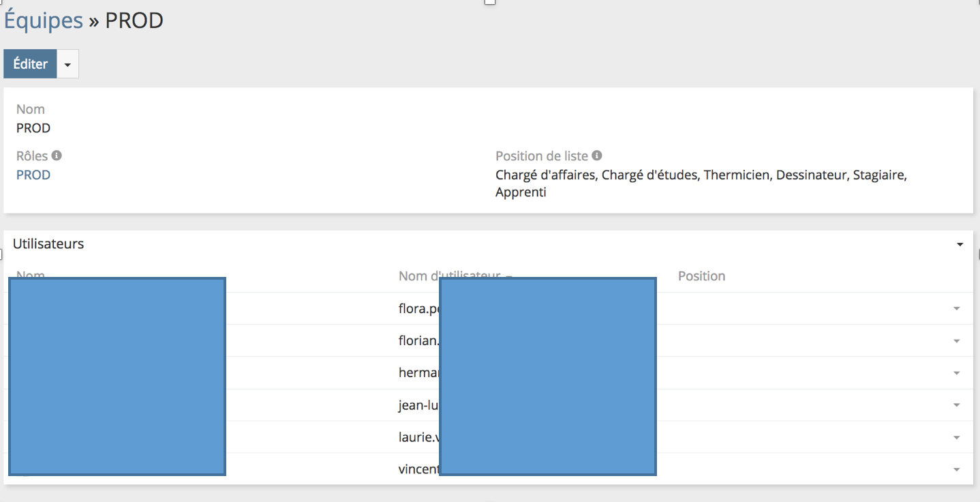
Task: Click the Position column header
Action: [701, 276]
